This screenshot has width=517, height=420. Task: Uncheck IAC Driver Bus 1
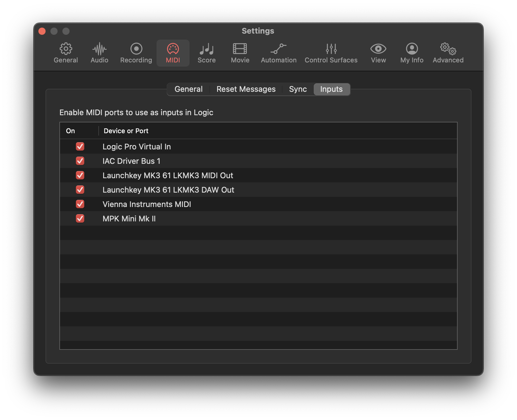[80, 161]
